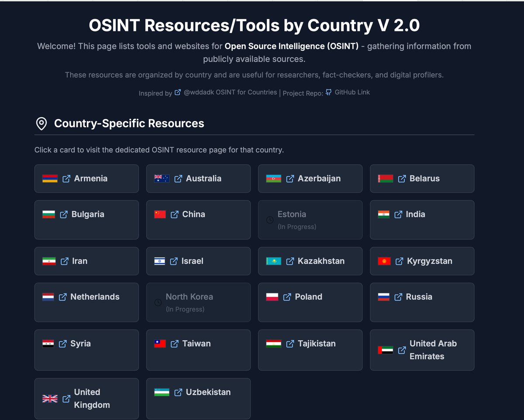Image resolution: width=524 pixels, height=420 pixels.
Task: Open the @wddadk OSINT for Countries link
Action: click(x=226, y=92)
